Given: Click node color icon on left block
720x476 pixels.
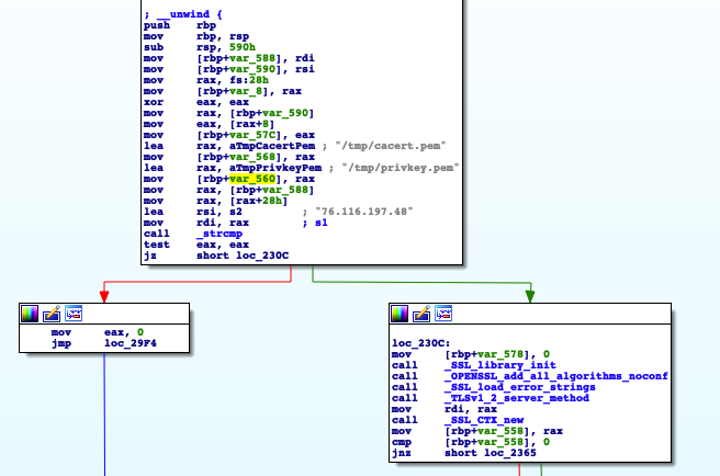Looking at the screenshot, I should tap(32, 313).
